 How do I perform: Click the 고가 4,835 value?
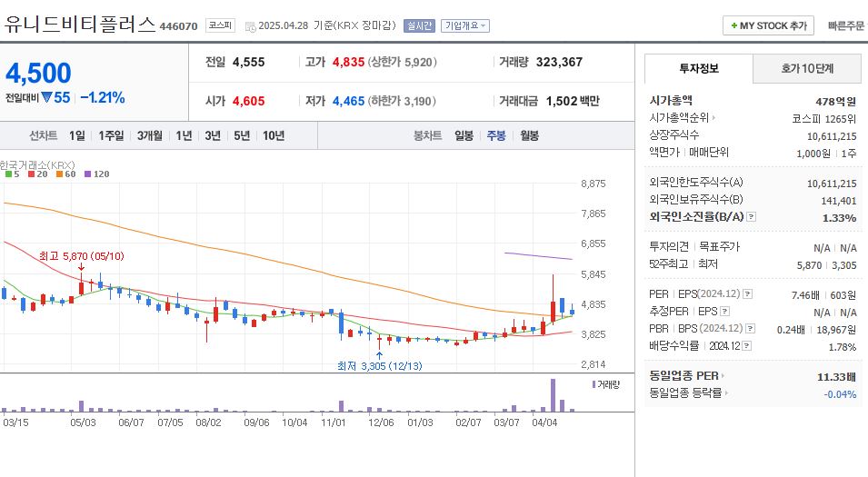(348, 62)
